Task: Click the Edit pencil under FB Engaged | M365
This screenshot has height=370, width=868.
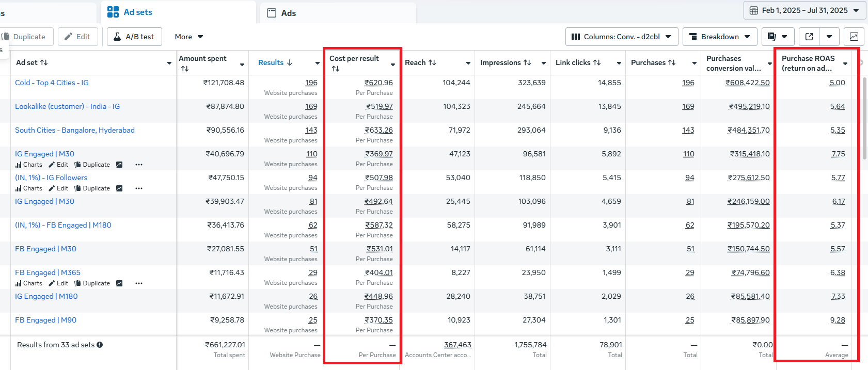Action: pyautogui.click(x=58, y=283)
